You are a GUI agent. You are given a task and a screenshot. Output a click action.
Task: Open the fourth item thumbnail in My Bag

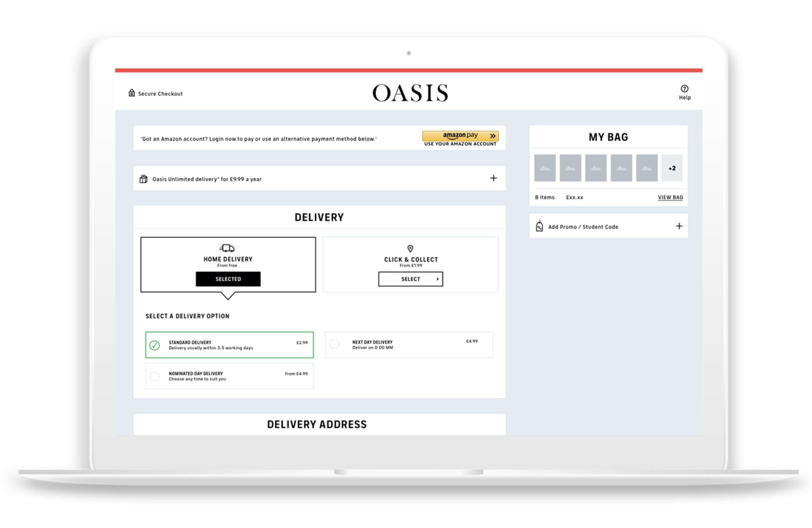click(621, 168)
